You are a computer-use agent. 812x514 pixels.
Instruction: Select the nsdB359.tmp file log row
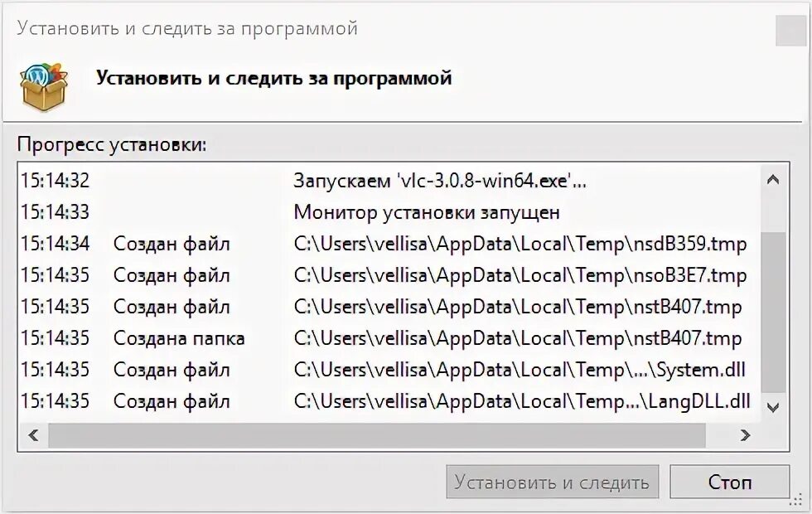[520, 245]
